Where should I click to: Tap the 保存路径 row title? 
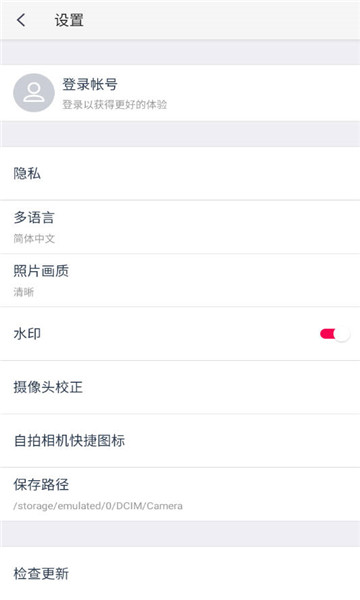41,484
